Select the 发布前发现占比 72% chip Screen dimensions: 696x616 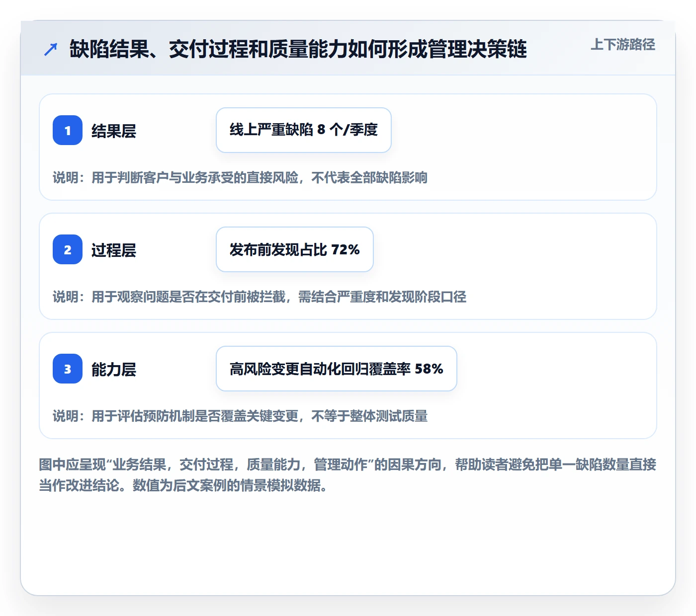point(295,249)
